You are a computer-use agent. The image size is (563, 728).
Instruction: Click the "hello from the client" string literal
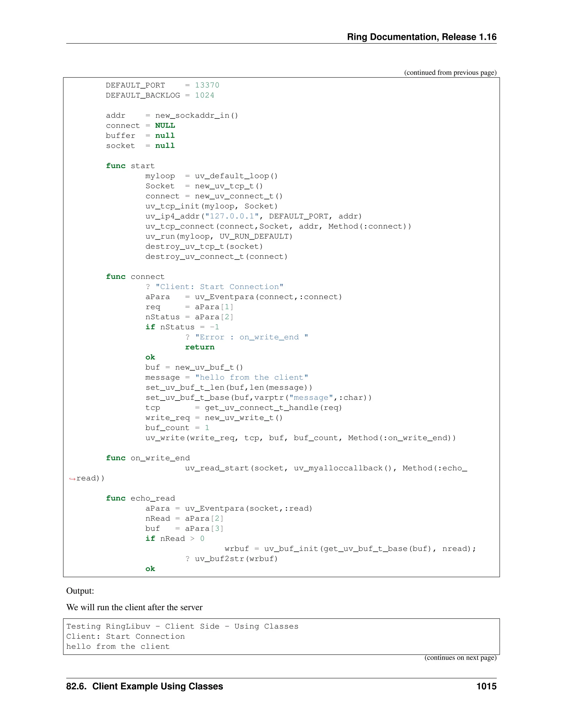(x=252, y=377)
